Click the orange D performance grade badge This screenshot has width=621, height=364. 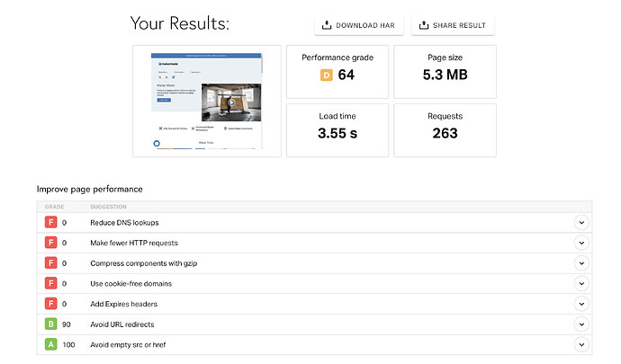(327, 75)
